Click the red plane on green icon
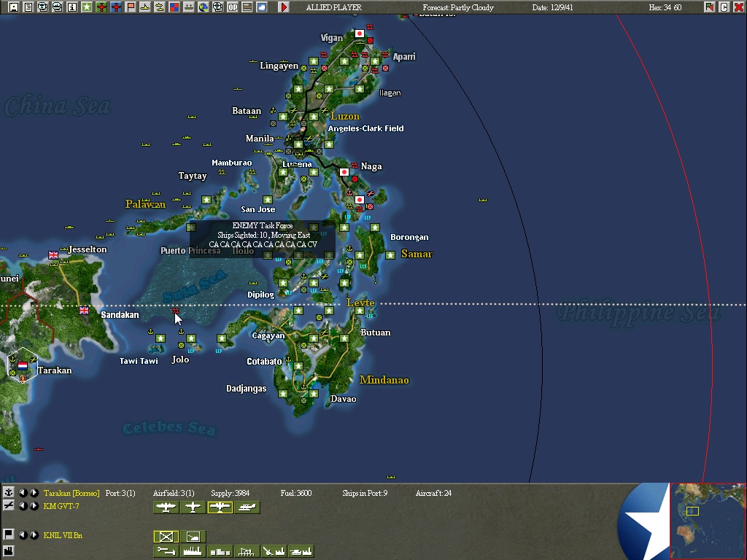This screenshot has height=560, width=747. [101, 7]
